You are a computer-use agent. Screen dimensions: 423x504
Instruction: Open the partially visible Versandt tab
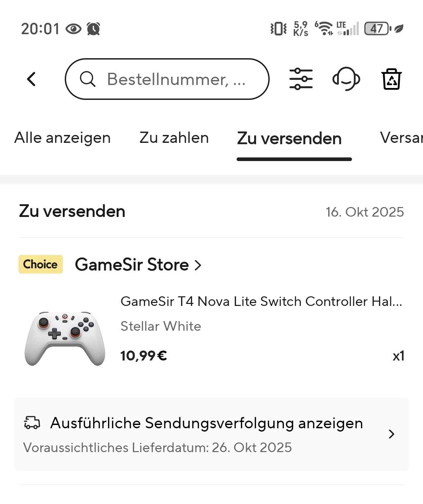coord(401,138)
